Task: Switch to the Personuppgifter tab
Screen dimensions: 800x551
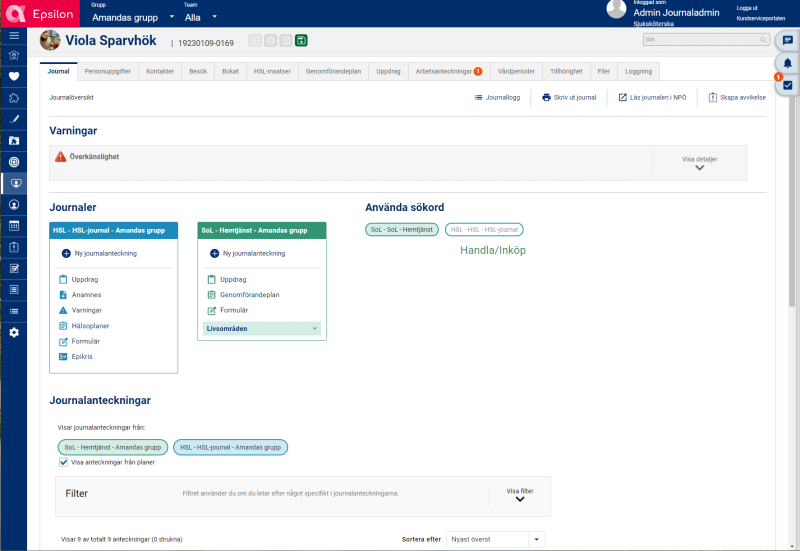Action: click(x=108, y=71)
